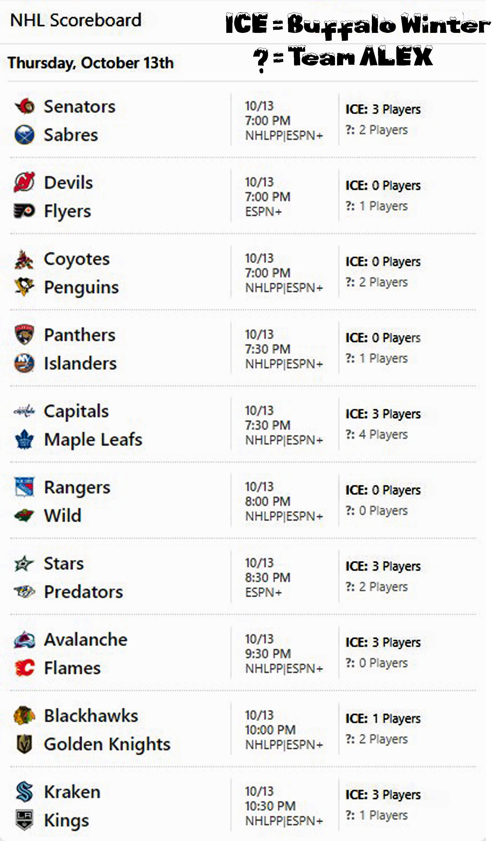This screenshot has height=841, width=504.
Task: Select the Predators team name
Action: [83, 592]
